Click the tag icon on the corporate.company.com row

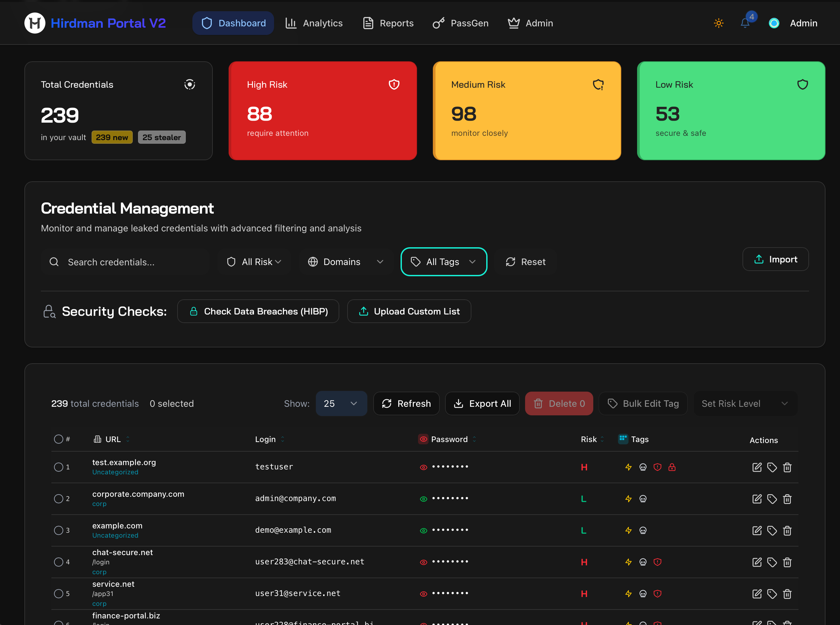tap(772, 499)
